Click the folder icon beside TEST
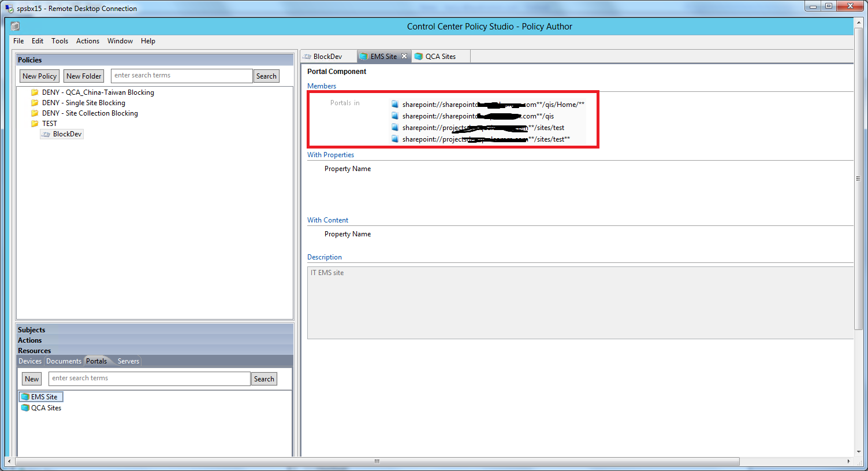The height and width of the screenshot is (471, 868). [35, 123]
